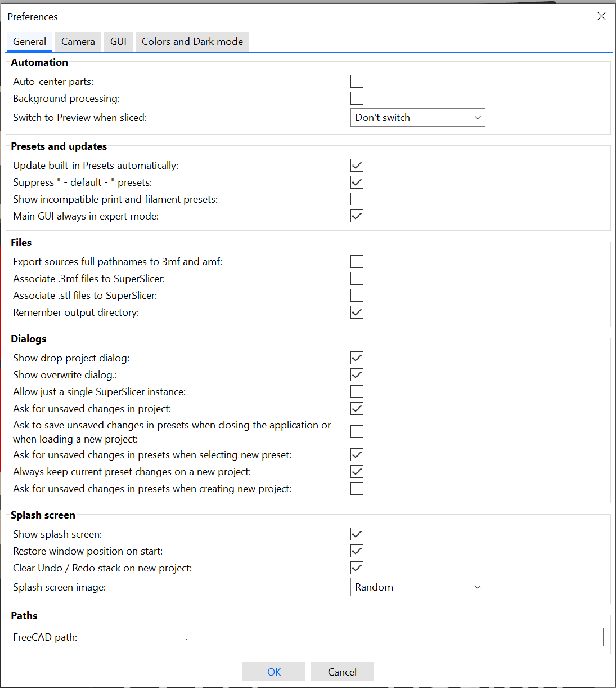The height and width of the screenshot is (688, 616).
Task: Disable the Show drop project dialog option
Action: click(357, 358)
